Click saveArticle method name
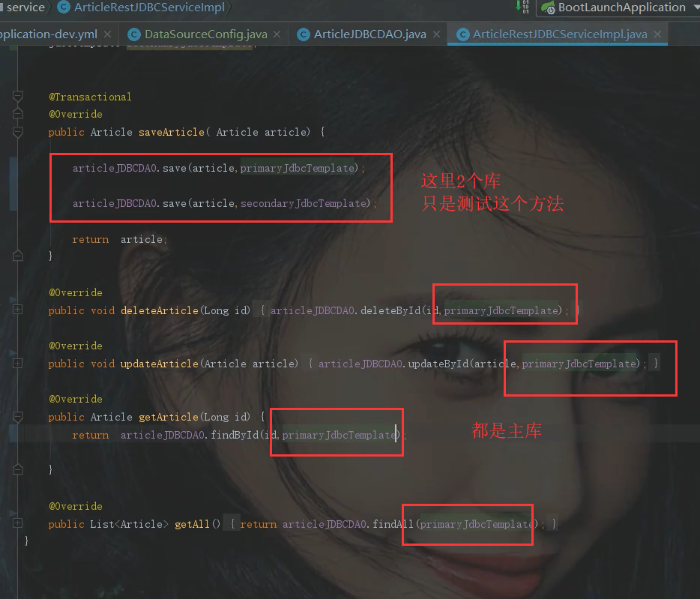The image size is (700, 599). (172, 132)
